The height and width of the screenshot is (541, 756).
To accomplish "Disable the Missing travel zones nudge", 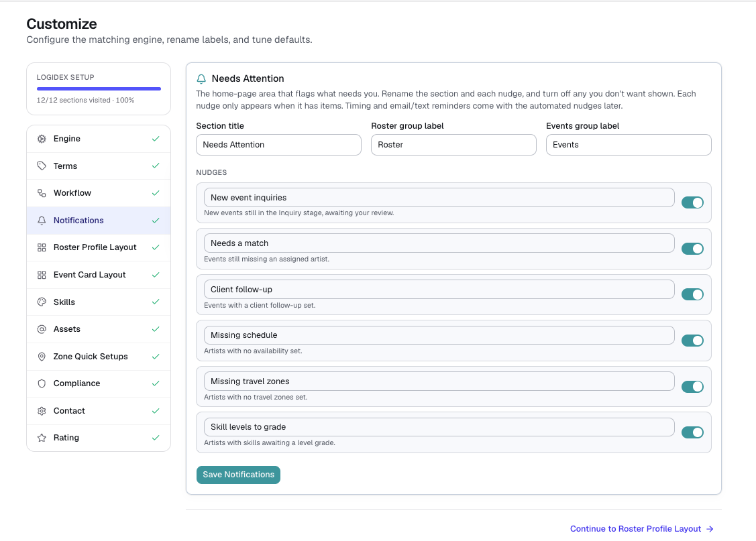I will [692, 386].
